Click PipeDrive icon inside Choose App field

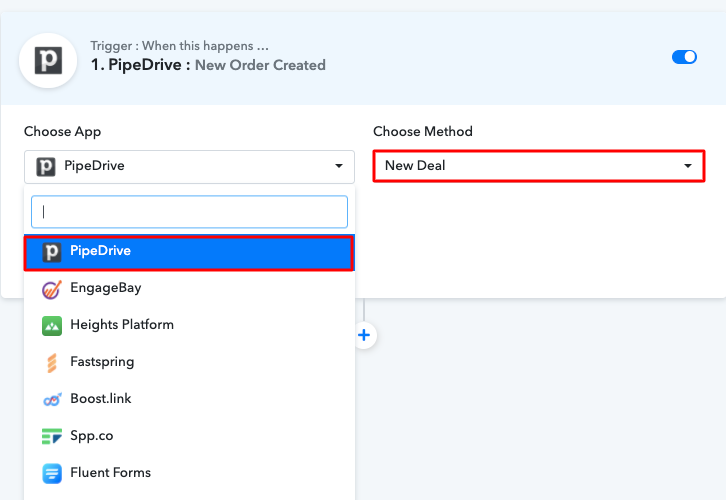[x=46, y=167]
